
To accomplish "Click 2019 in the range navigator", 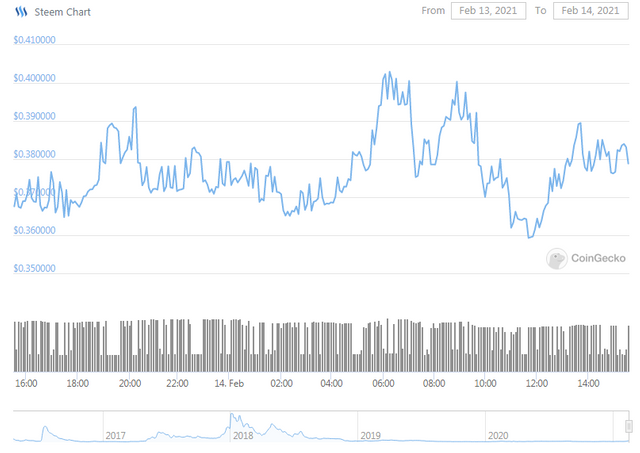I will [370, 436].
